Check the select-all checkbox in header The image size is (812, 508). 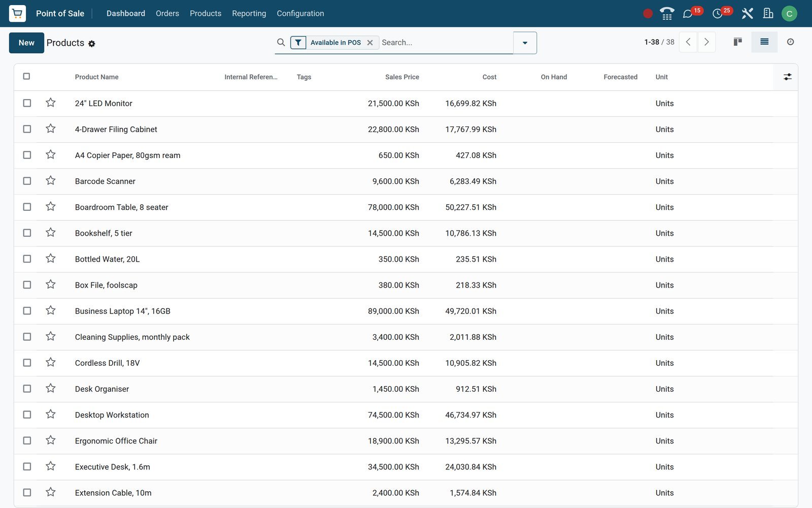tap(26, 76)
